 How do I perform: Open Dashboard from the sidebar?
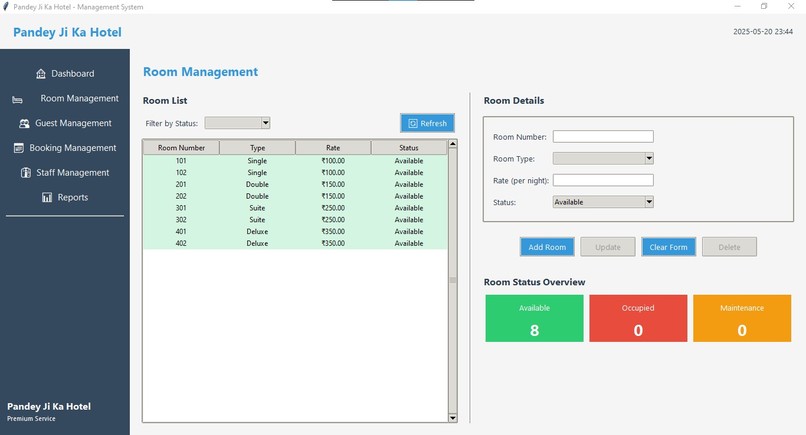(x=65, y=74)
